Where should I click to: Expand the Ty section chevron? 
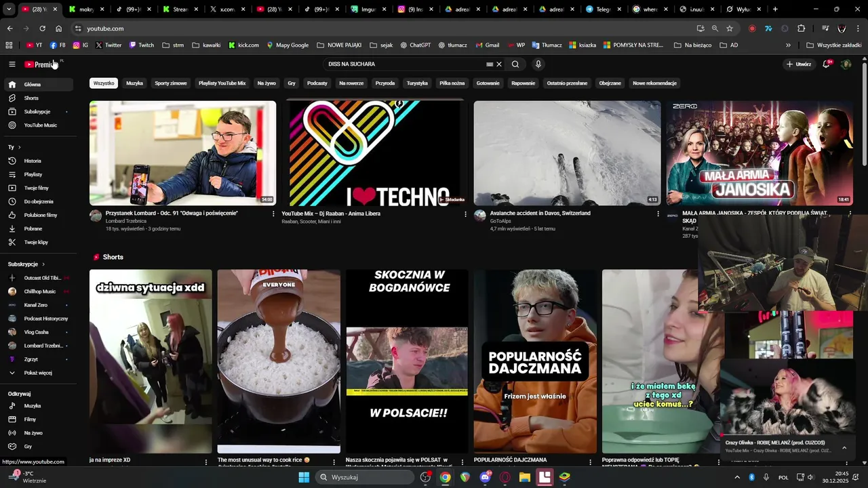[19, 147]
